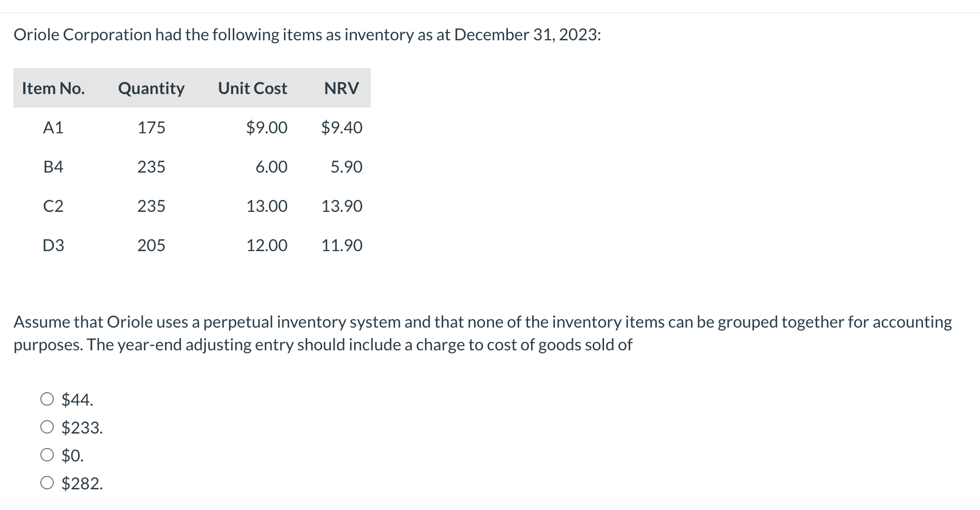980x510 pixels.
Task: Click the NRV column header
Action: tap(341, 88)
